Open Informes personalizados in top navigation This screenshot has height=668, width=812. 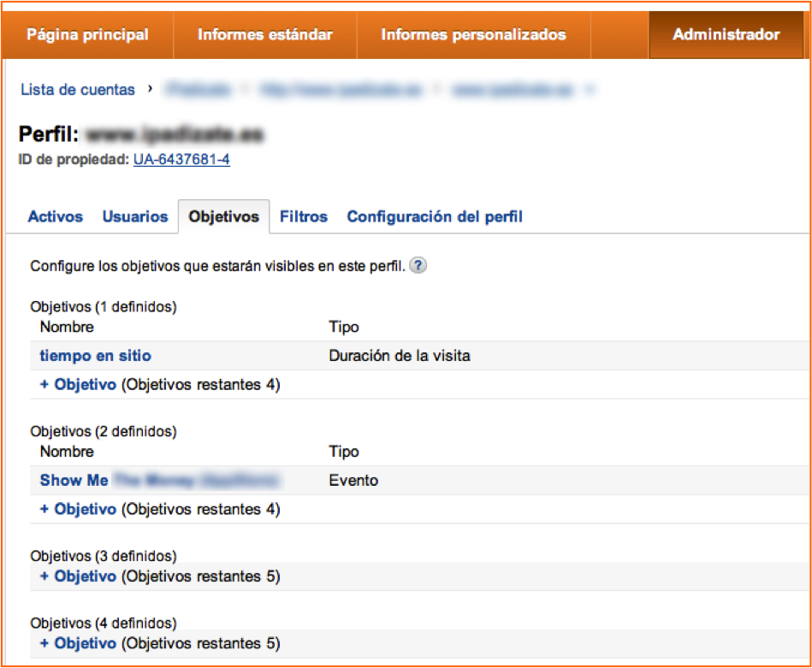click(x=473, y=35)
